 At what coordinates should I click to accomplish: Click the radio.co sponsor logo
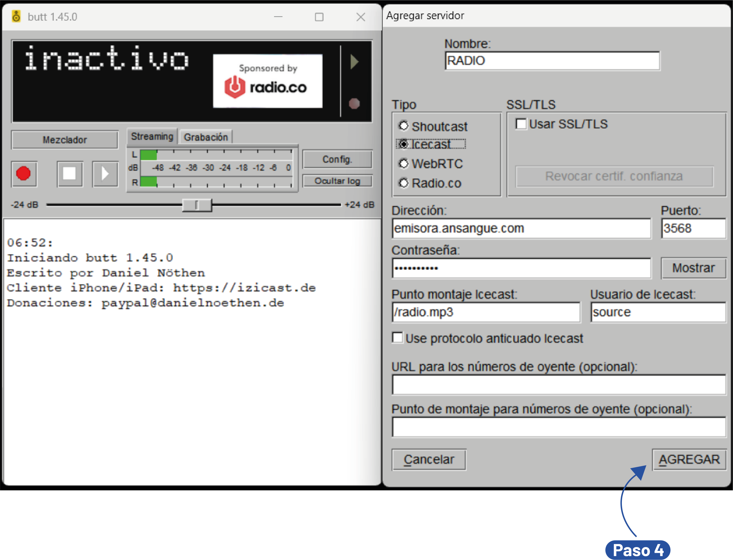[267, 81]
